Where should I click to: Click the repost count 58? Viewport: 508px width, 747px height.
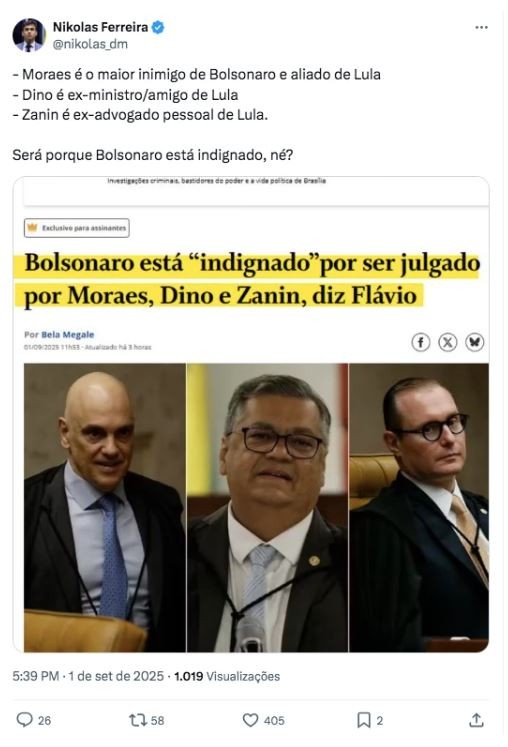157,720
